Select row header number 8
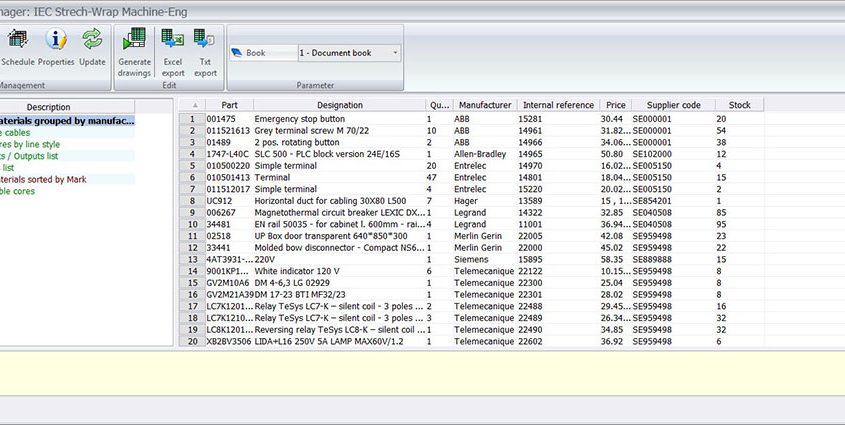Screen dimensions: 845x425 (192, 201)
